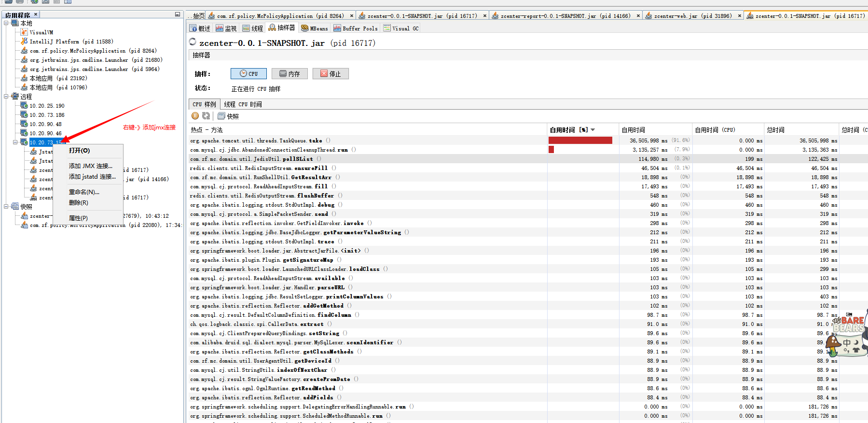Start memory sampling with the 内存 button
The width and height of the screenshot is (868, 423).
tap(289, 73)
